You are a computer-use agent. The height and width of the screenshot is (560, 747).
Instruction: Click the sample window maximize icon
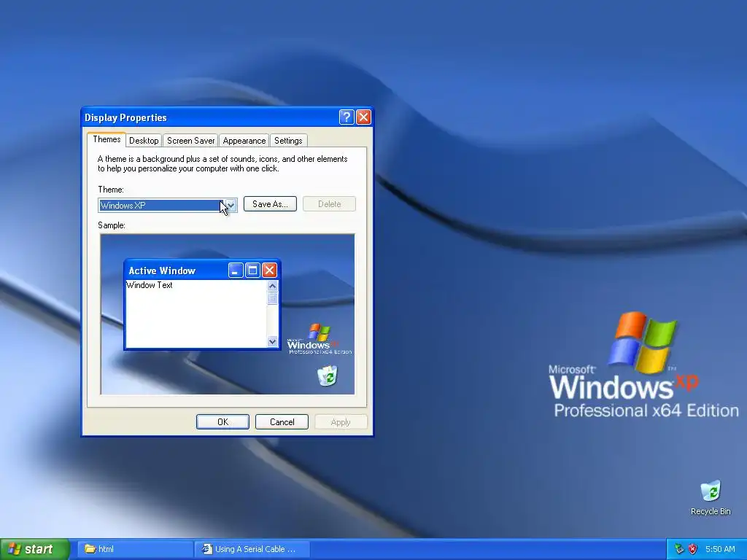click(x=252, y=271)
